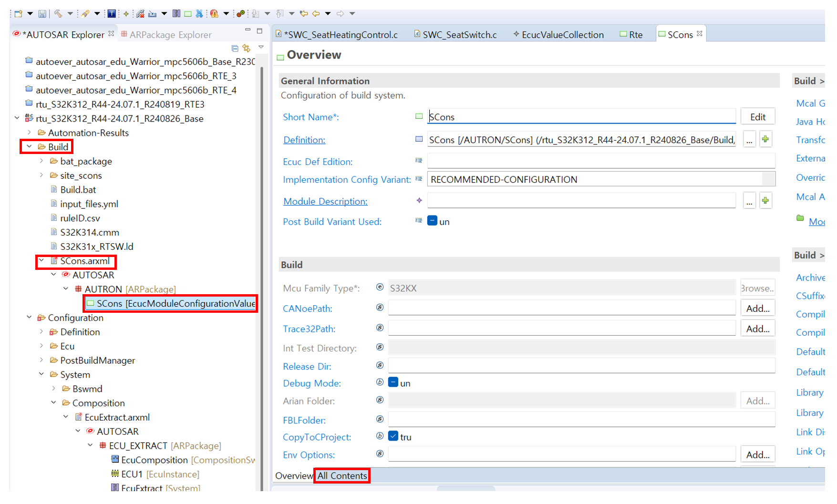Collapse the Build folder in tree
The width and height of the screenshot is (837, 504).
(x=29, y=147)
